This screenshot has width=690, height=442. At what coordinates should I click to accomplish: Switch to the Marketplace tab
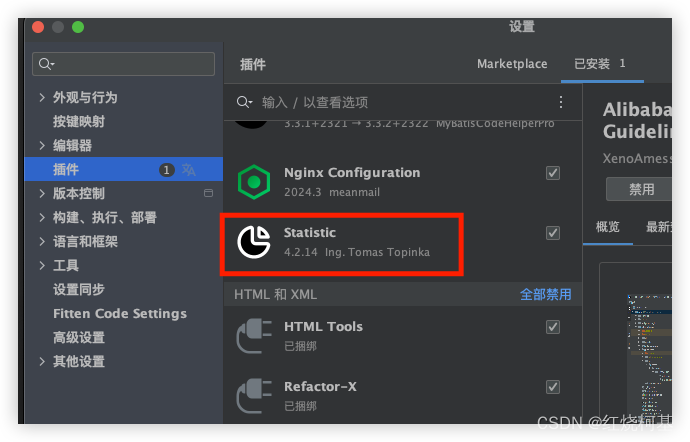click(x=512, y=64)
